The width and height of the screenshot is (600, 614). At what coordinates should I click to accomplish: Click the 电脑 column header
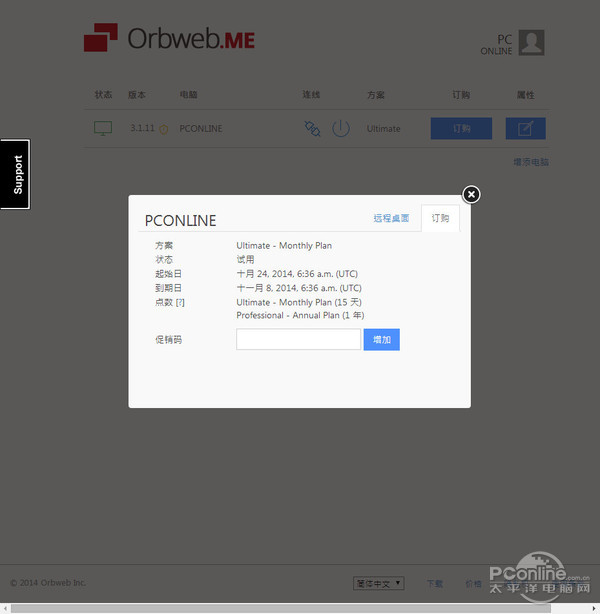[x=188, y=94]
